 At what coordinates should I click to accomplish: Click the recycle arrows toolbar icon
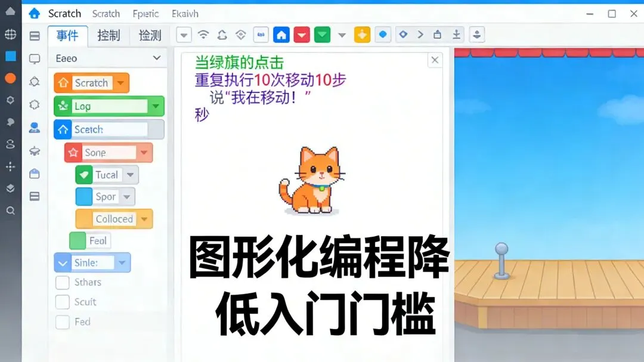click(x=222, y=35)
